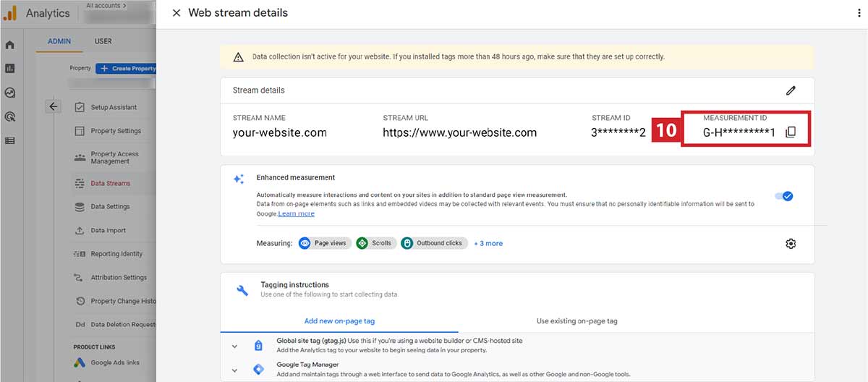Turn off the Enhanced measurement switch
Viewport: 868px width, 382px height.
click(783, 196)
